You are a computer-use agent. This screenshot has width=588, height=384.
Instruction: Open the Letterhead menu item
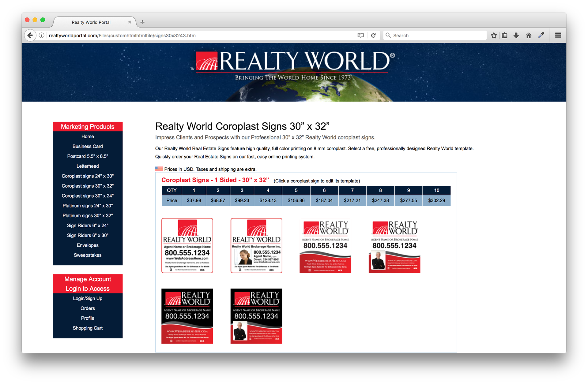(88, 166)
